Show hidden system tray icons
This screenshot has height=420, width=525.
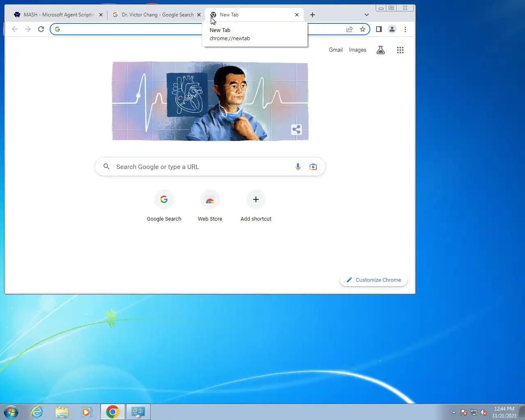454,412
